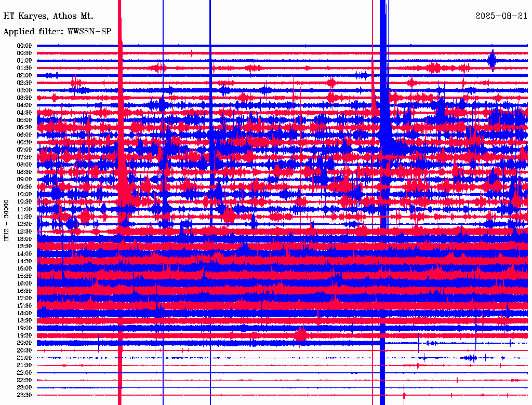This screenshot has height=405, width=532.
Task: Select the 13:00 time label
Action: [x=24, y=239]
